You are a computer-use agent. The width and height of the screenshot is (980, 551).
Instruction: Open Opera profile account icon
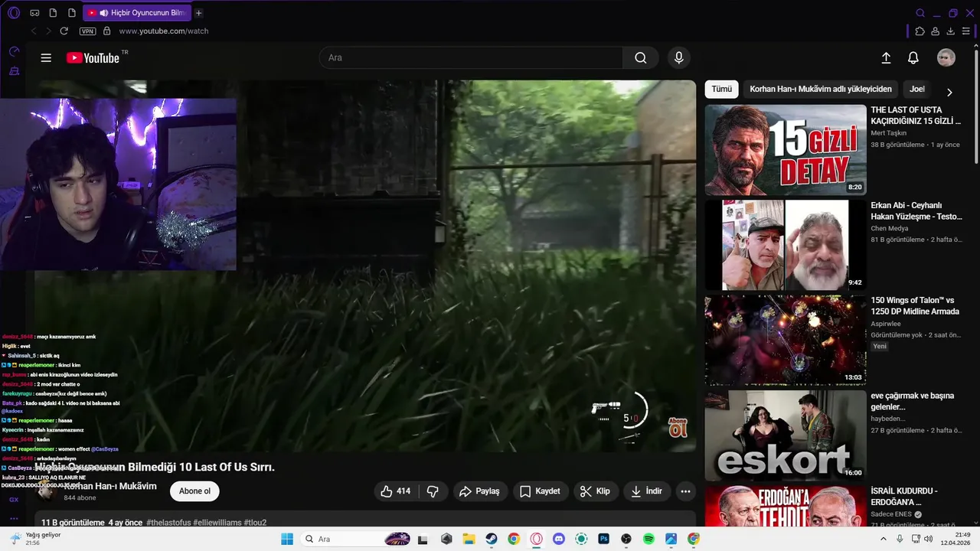[936, 31]
